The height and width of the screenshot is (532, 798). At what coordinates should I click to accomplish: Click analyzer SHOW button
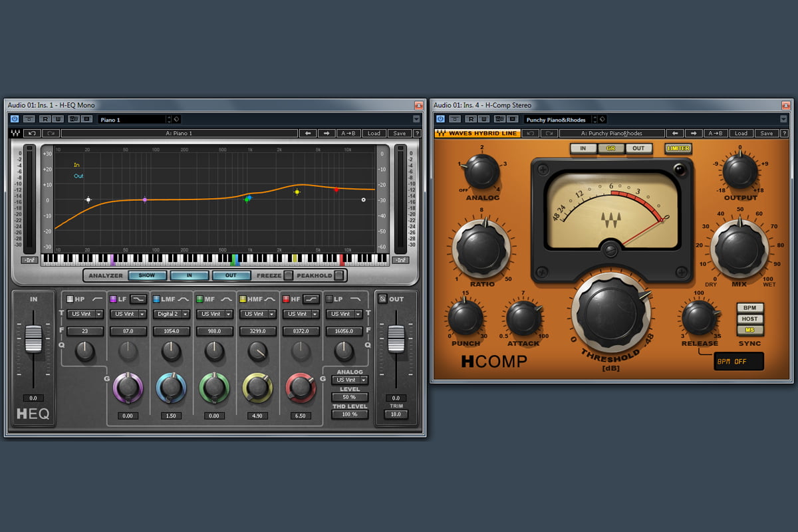(147, 275)
